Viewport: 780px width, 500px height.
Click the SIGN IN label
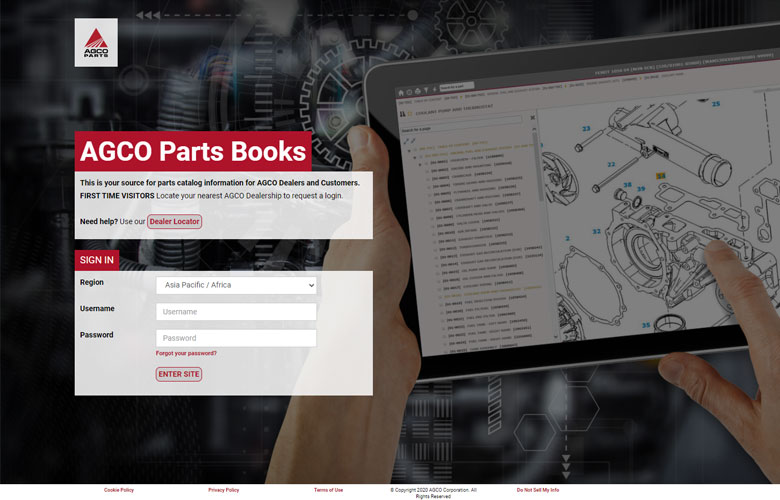point(97,260)
